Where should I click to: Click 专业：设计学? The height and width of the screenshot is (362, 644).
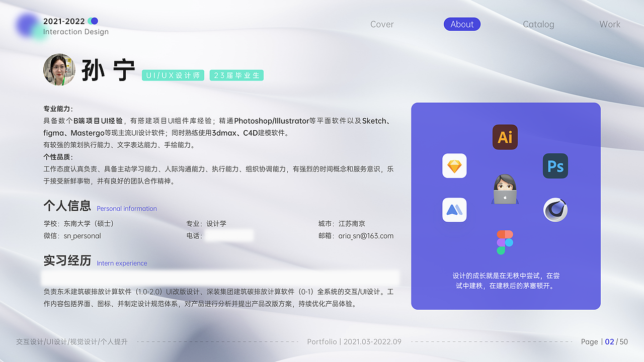click(x=206, y=224)
